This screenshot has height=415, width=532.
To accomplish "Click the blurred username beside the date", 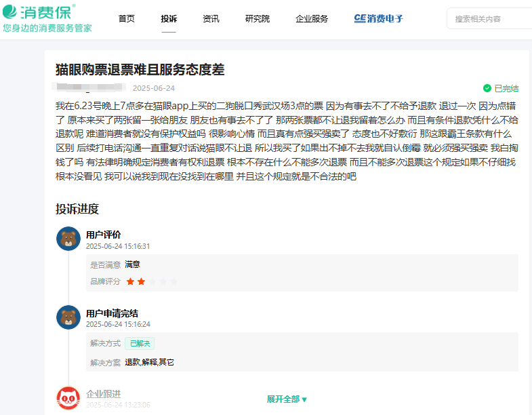I will [x=89, y=87].
